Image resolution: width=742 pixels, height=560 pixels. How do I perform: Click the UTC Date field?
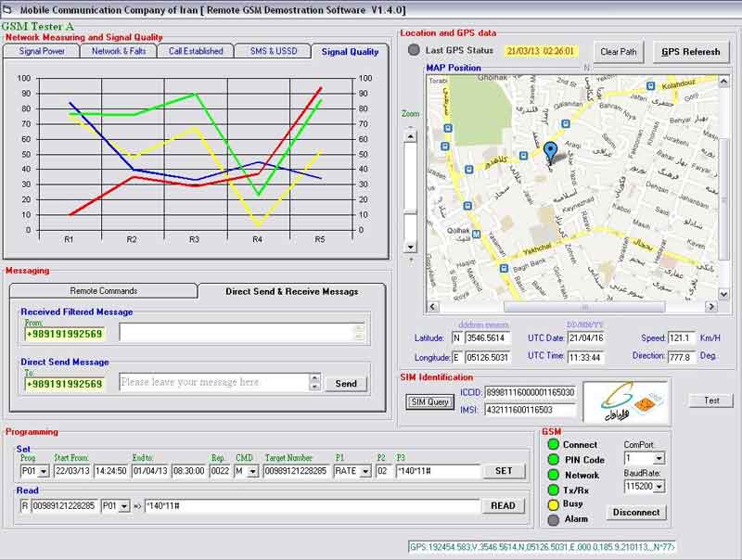[586, 337]
